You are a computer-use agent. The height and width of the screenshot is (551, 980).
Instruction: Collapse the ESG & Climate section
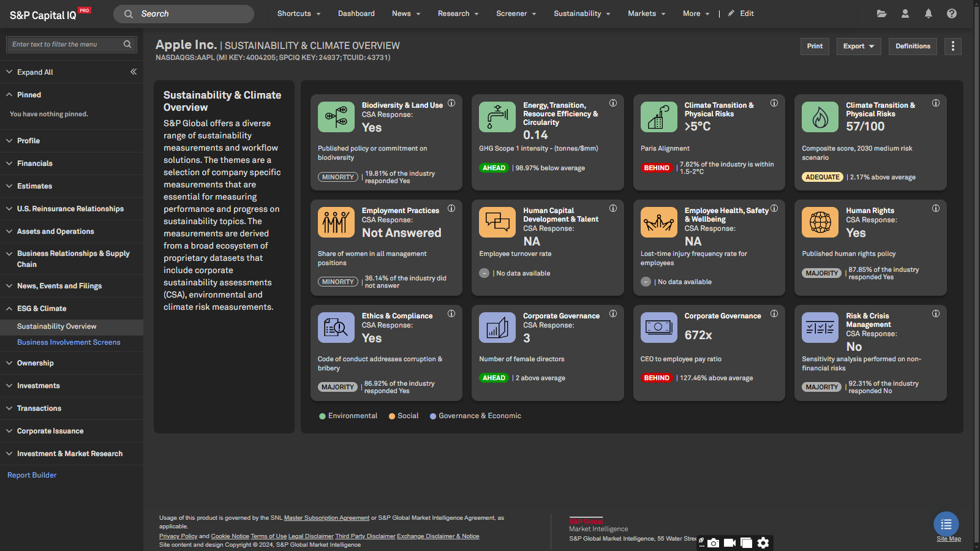pyautogui.click(x=42, y=309)
